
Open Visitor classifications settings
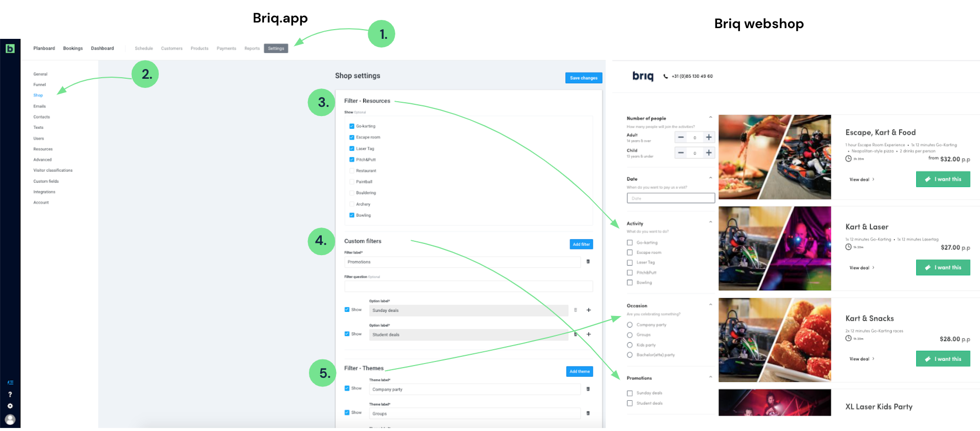click(x=53, y=170)
